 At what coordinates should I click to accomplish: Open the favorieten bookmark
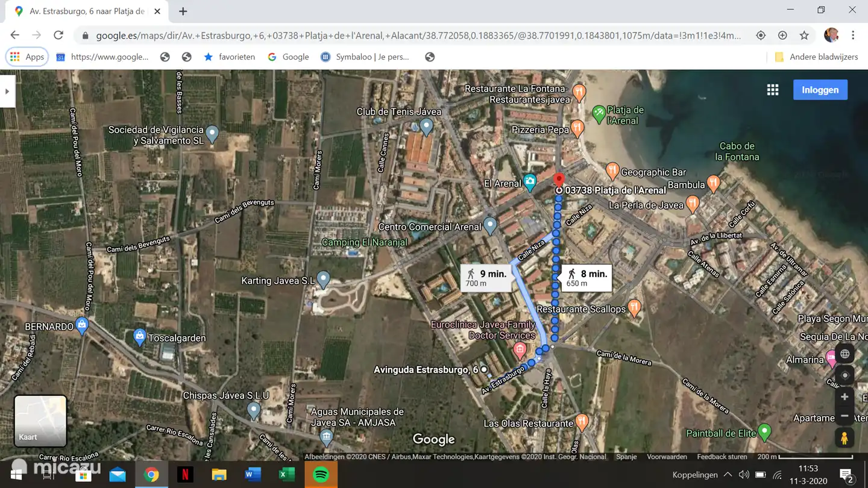(230, 57)
